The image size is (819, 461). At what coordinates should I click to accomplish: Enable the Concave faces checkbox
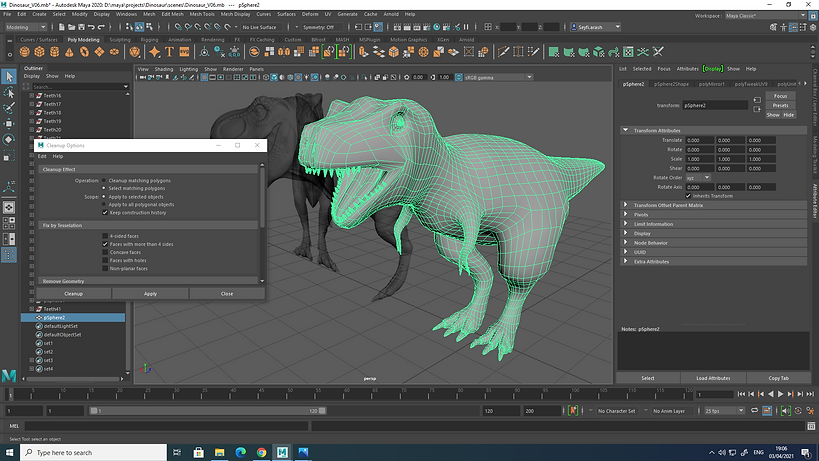(105, 252)
